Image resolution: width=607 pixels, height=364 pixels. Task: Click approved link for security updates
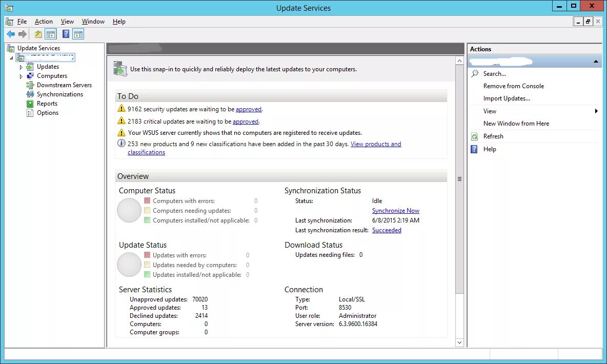249,109
